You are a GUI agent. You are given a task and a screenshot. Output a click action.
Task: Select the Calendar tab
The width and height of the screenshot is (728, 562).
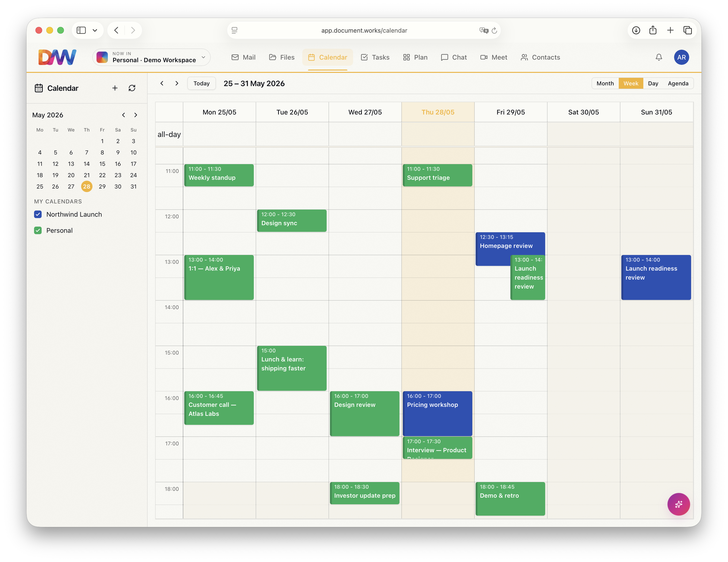pos(328,57)
